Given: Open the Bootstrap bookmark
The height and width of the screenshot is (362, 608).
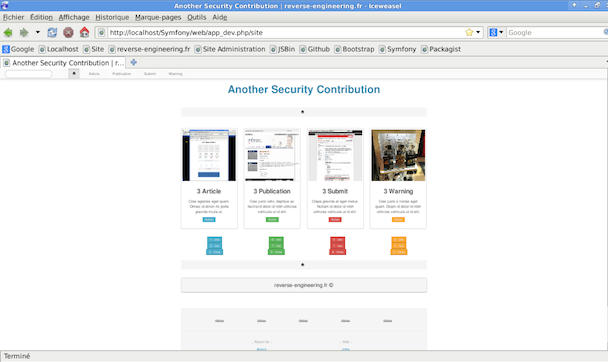Looking at the screenshot, I should pos(354,49).
